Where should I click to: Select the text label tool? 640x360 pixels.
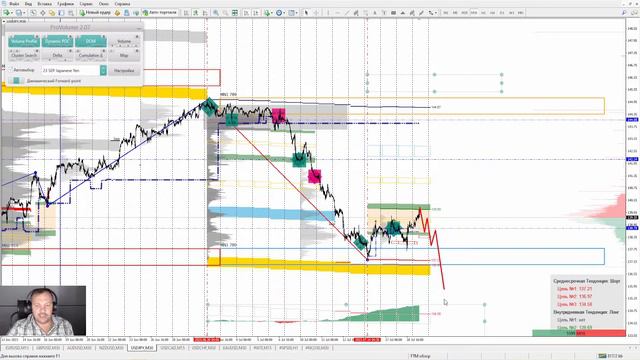[384, 13]
